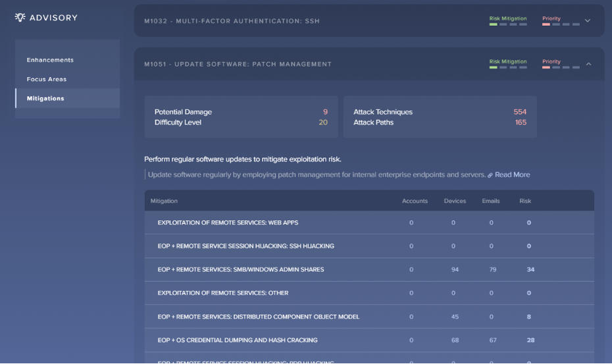612x364 pixels.
Task: Click M1051 Priority level indicator bar
Action: click(x=561, y=68)
